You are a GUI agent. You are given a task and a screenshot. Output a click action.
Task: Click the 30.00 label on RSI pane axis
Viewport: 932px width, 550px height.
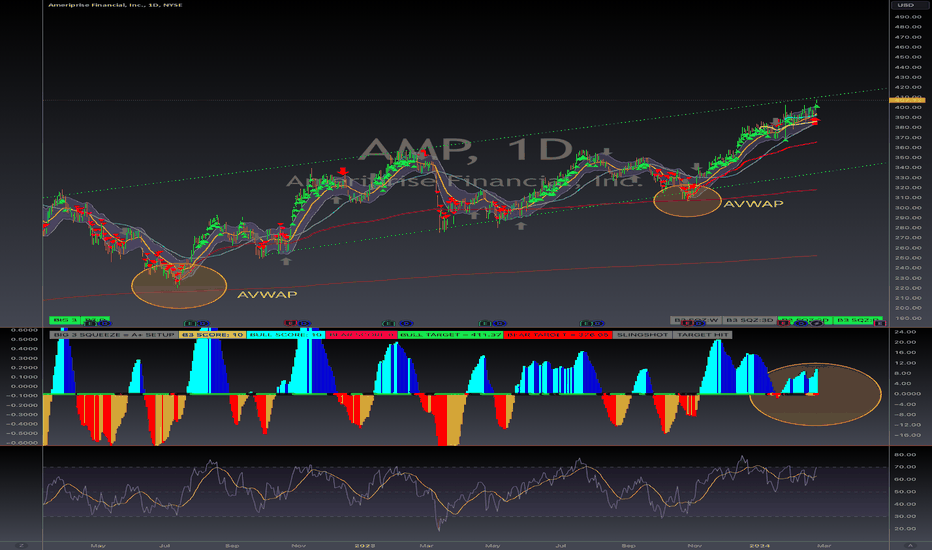point(905,516)
